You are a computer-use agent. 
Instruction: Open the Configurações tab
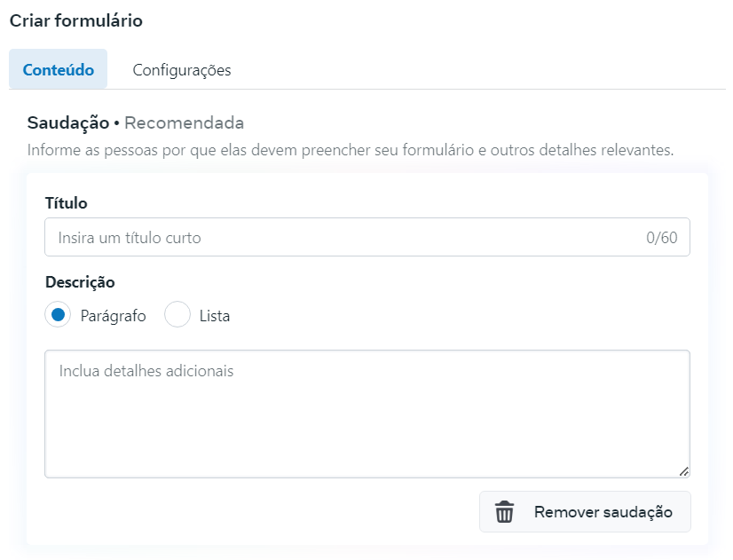182,70
